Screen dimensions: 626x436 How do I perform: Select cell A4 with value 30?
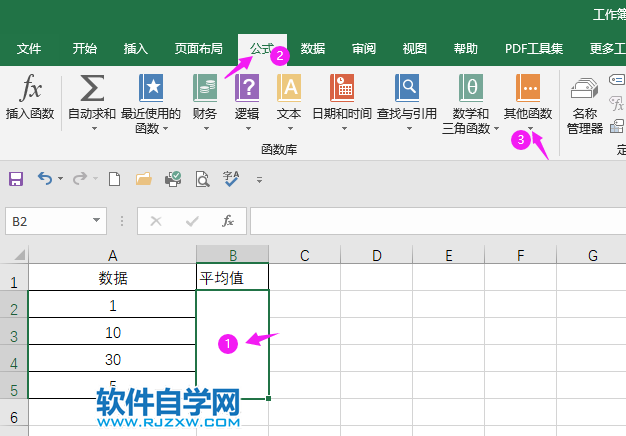pyautogui.click(x=113, y=359)
